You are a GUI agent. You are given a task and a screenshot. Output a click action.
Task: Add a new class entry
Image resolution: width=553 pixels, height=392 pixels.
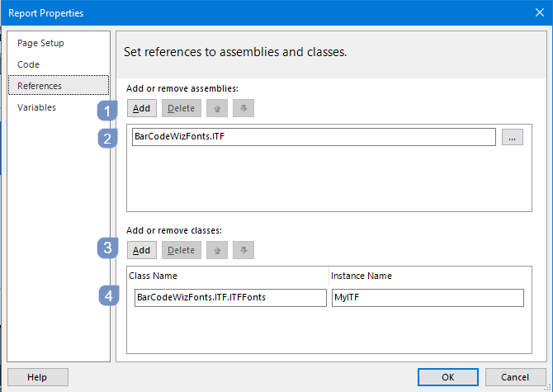(x=142, y=250)
